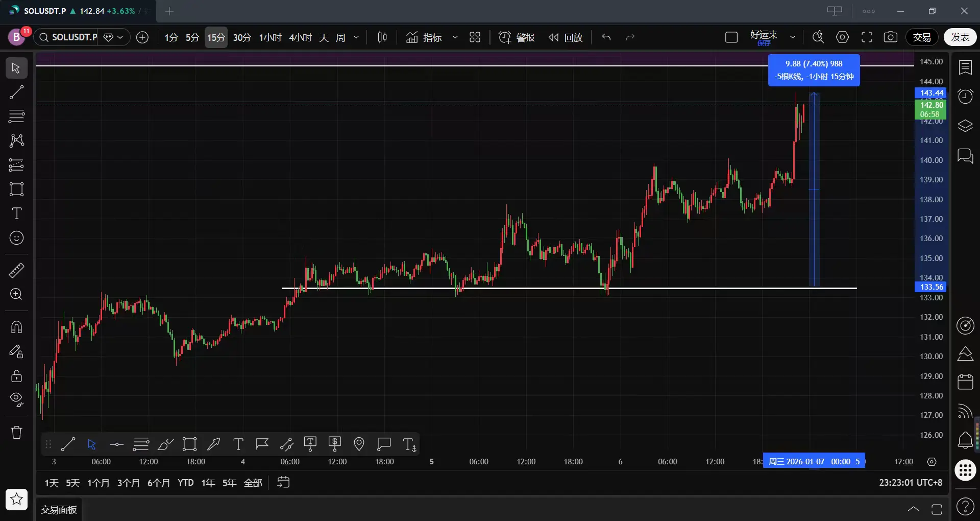Switch to 5分 timeframe
980x521 pixels.
click(x=192, y=37)
